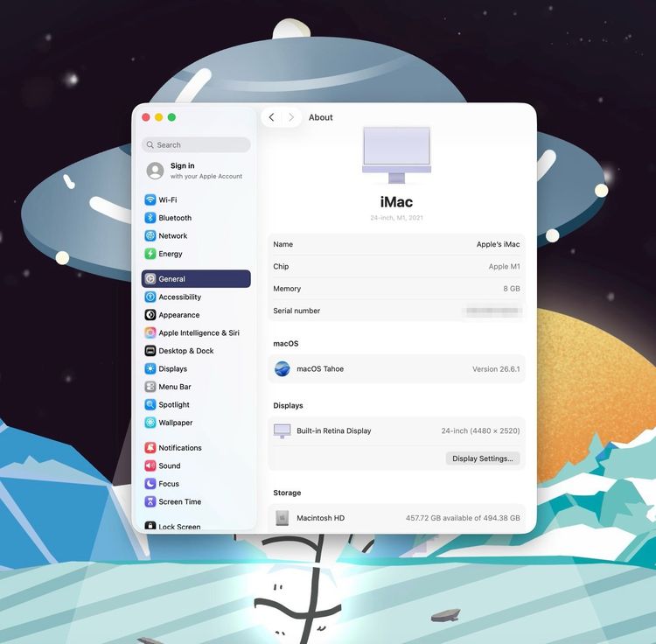Sign in with your Apple Account

pos(196,171)
